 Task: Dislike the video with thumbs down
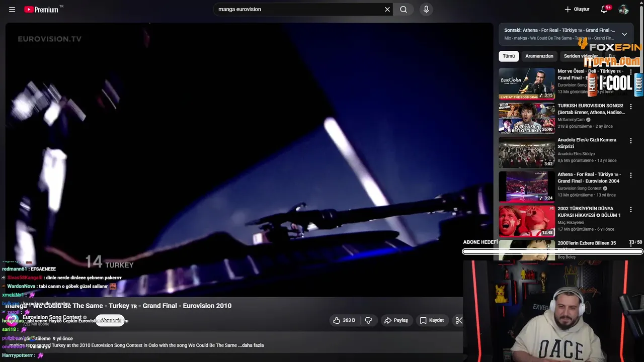(369, 320)
